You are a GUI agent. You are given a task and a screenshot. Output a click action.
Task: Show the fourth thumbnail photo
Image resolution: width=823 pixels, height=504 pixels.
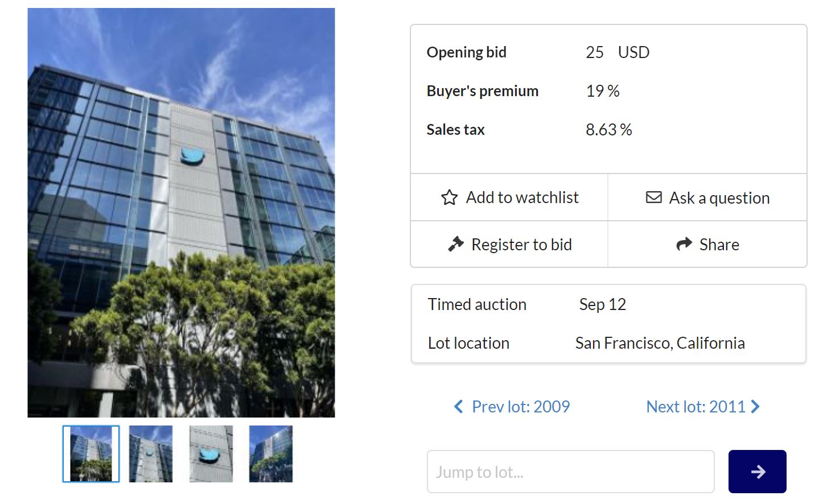coord(271,454)
